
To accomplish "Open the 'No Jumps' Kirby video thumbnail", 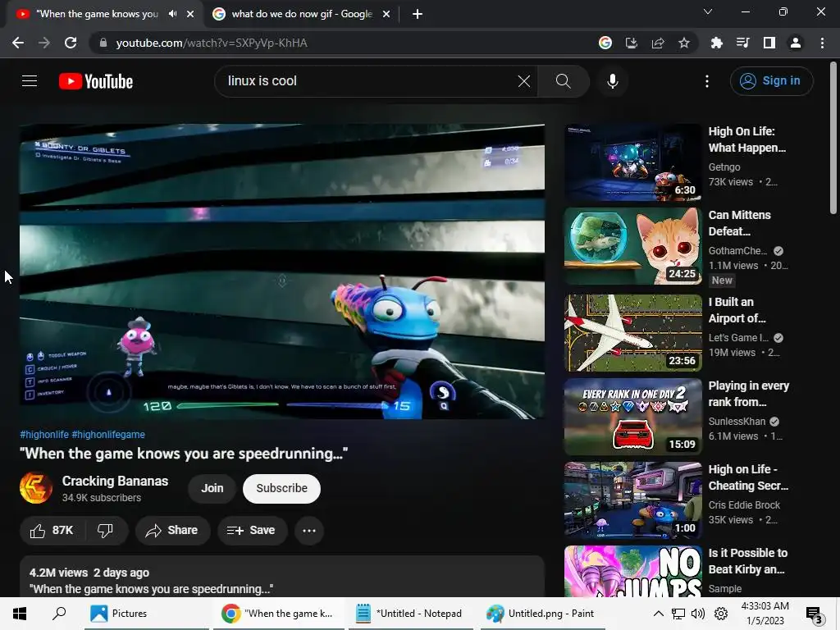I will coord(632,571).
